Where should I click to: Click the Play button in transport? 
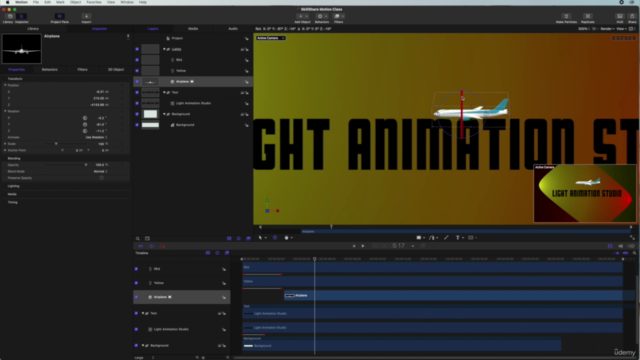(x=363, y=246)
